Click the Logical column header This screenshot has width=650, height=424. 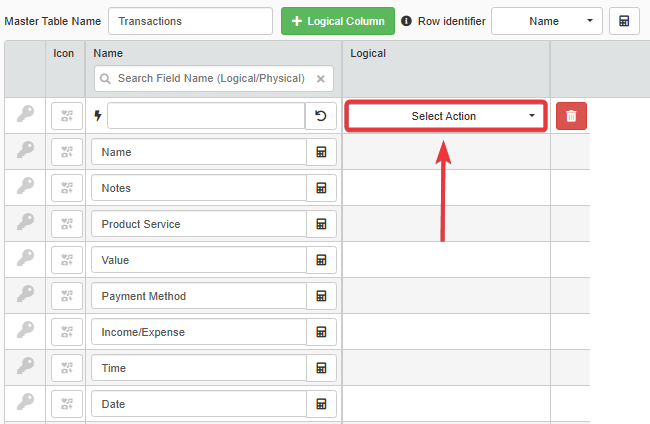point(368,53)
